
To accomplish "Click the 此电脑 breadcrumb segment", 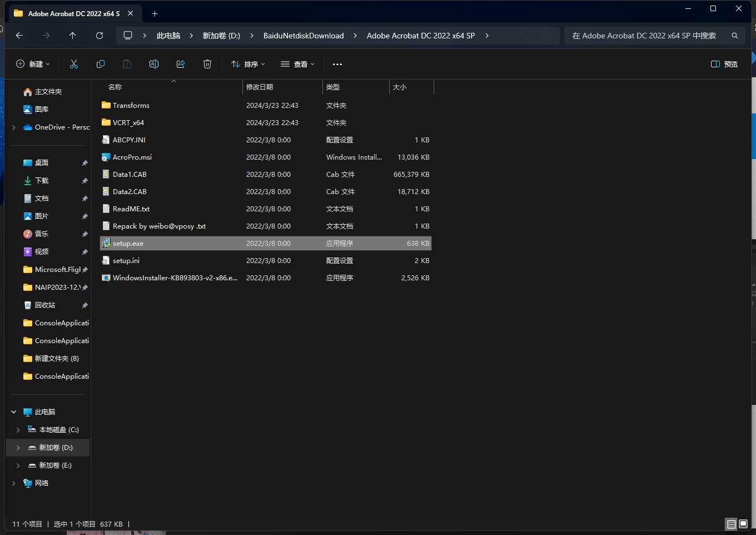I will [168, 36].
